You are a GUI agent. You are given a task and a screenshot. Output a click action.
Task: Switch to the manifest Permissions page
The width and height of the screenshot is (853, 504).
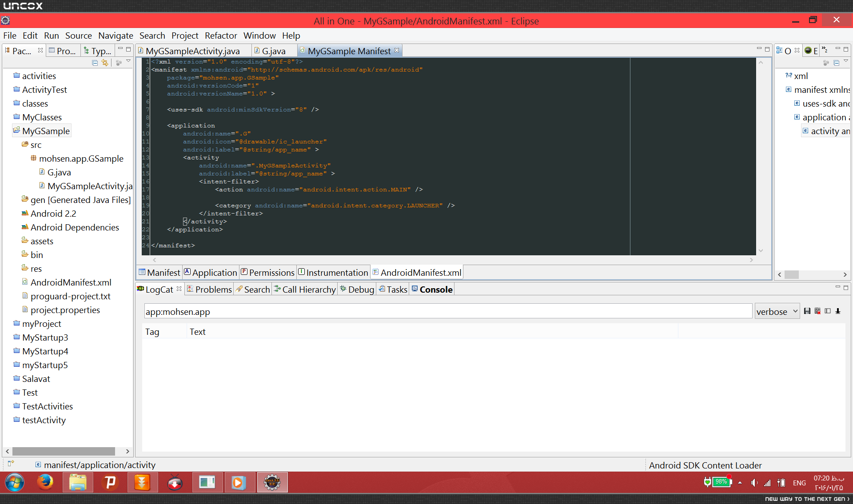pyautogui.click(x=268, y=273)
